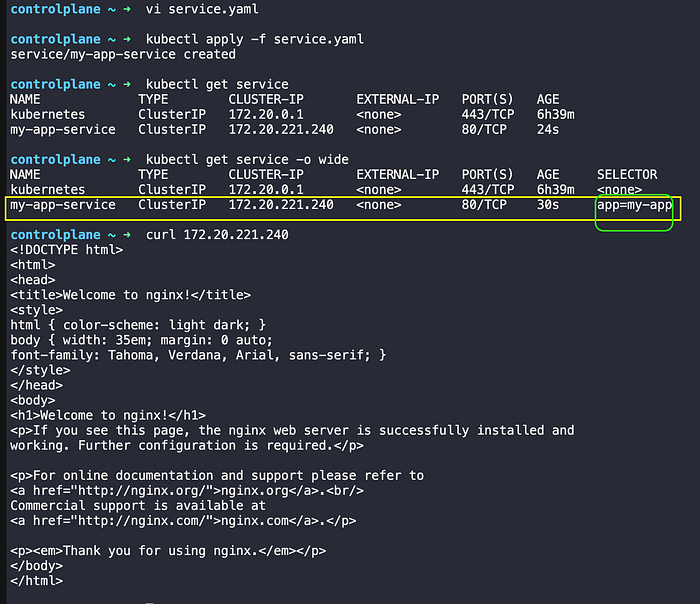Click the 'curl 172.20.221.240' command

pyautogui.click(x=217, y=235)
